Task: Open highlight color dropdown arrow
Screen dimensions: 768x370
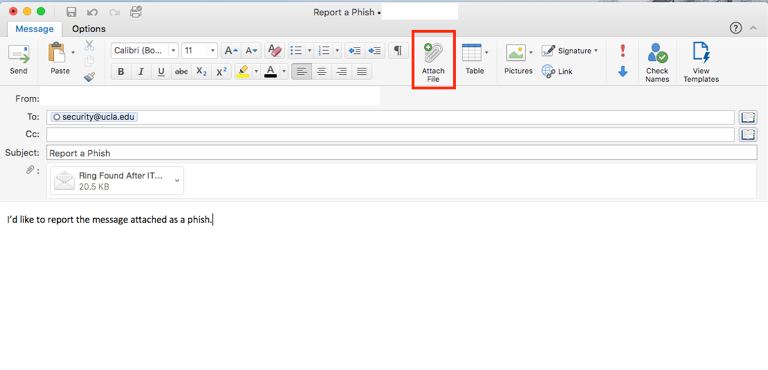Action: (256, 72)
